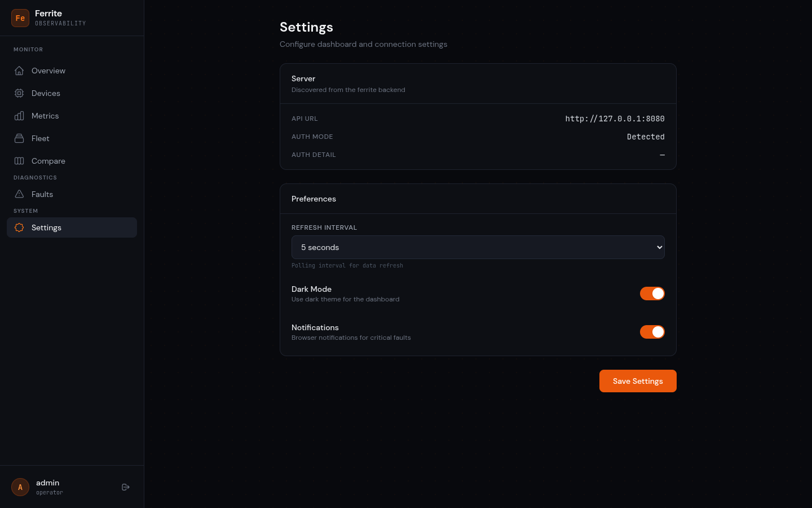Viewport: 812px width, 508px height.
Task: Click the Fleet stack icon in sidebar
Action: 19,138
